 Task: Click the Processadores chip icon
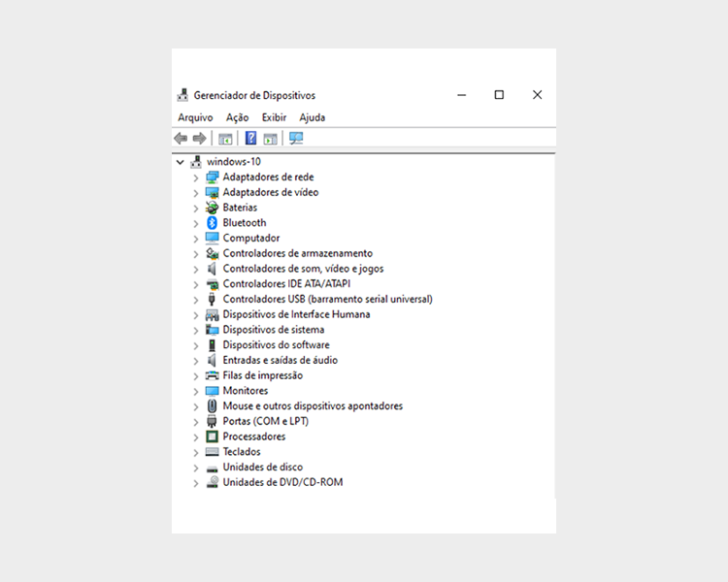(x=213, y=437)
